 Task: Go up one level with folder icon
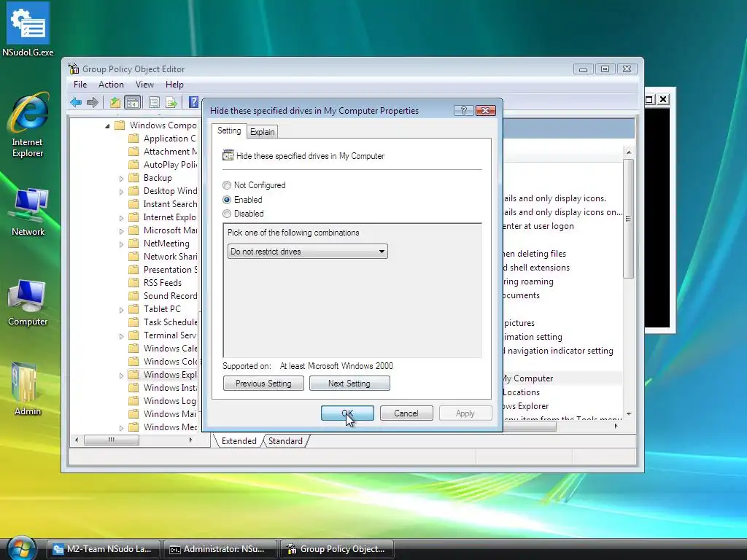point(115,102)
